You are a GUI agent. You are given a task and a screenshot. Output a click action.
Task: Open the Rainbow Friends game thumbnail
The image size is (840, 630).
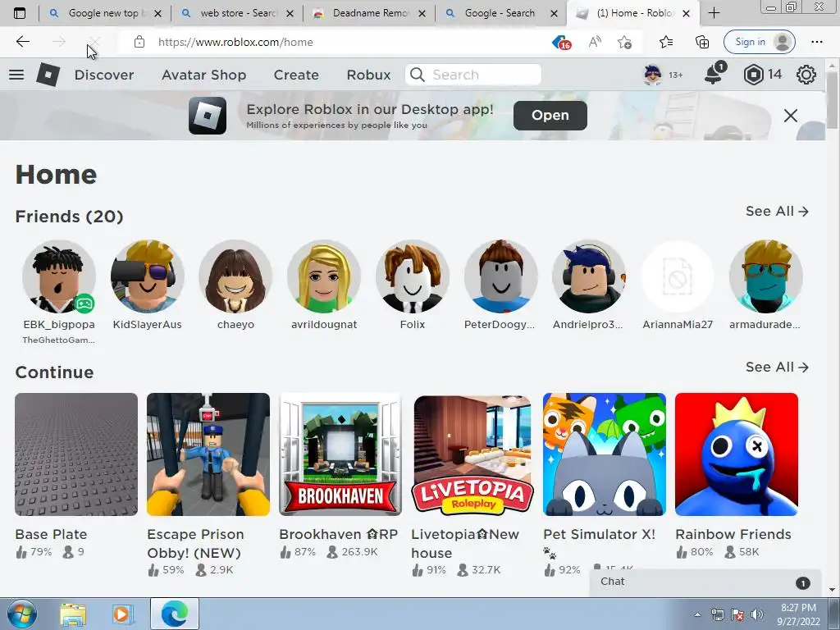tap(737, 454)
